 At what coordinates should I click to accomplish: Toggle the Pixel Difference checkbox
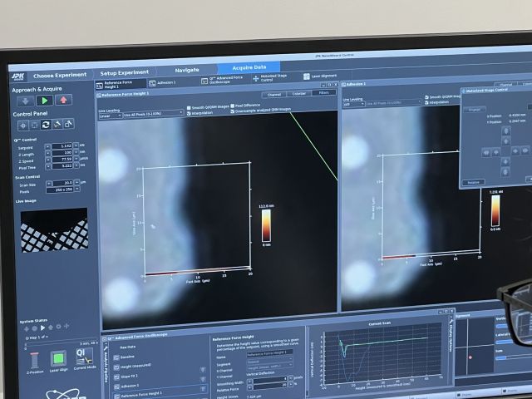pos(233,106)
